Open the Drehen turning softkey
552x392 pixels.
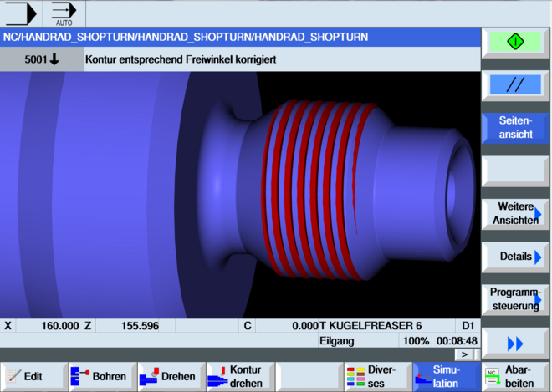(x=170, y=376)
